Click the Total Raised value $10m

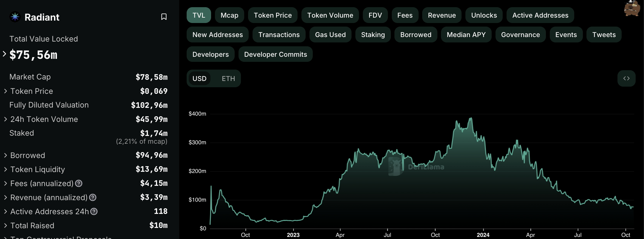(x=158, y=225)
